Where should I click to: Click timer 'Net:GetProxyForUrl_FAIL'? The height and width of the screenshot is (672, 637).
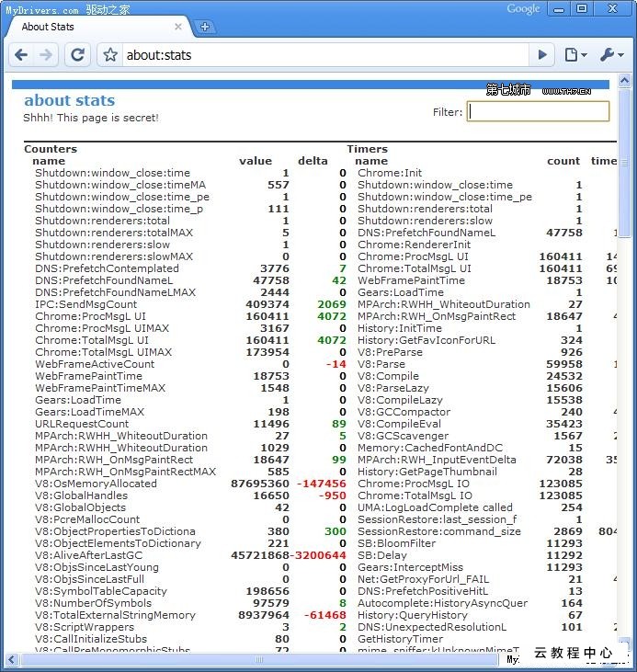(424, 579)
